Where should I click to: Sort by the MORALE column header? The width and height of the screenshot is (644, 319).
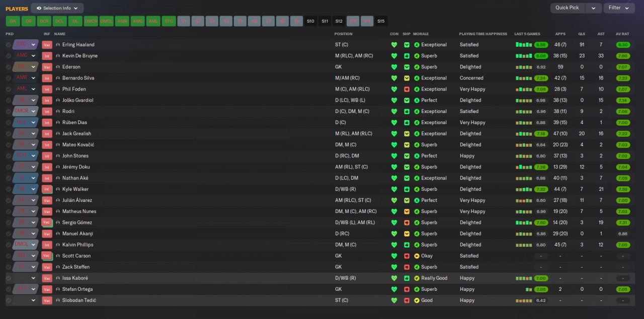[x=421, y=34]
